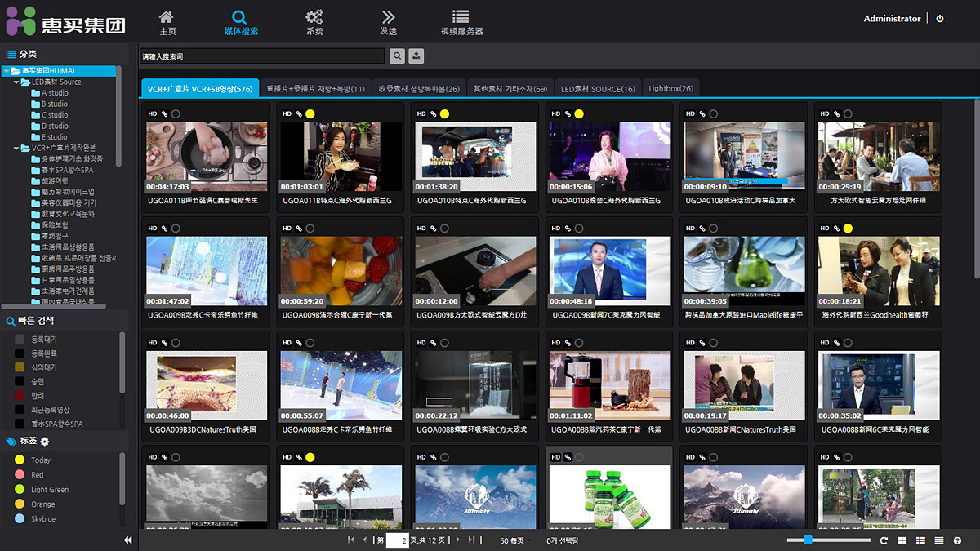Toggle selection circle on UGOA011B细节强调 clip
The image size is (980, 551).
tap(176, 113)
